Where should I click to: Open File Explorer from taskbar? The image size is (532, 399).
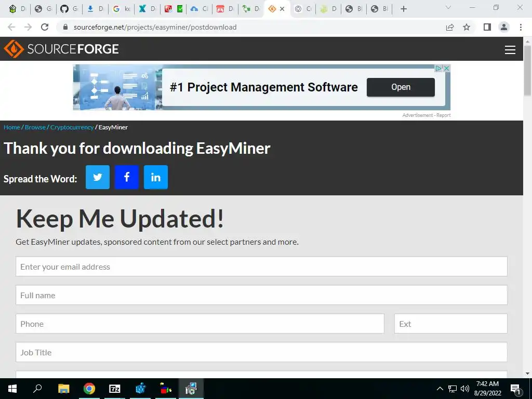[63, 389]
